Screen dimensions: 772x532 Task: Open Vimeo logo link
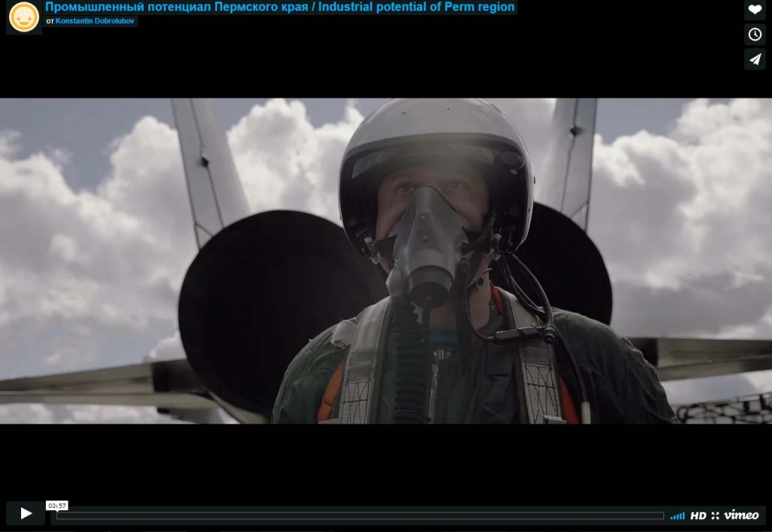(742, 515)
